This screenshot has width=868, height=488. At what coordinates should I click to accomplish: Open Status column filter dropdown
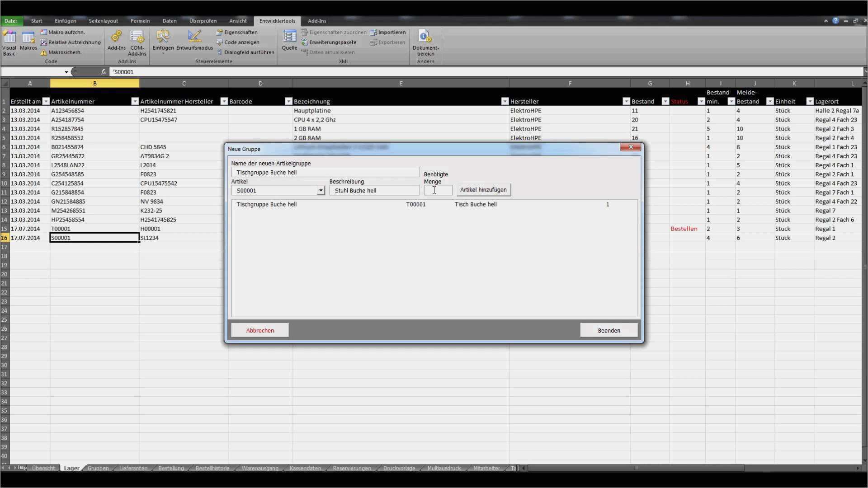coord(701,102)
